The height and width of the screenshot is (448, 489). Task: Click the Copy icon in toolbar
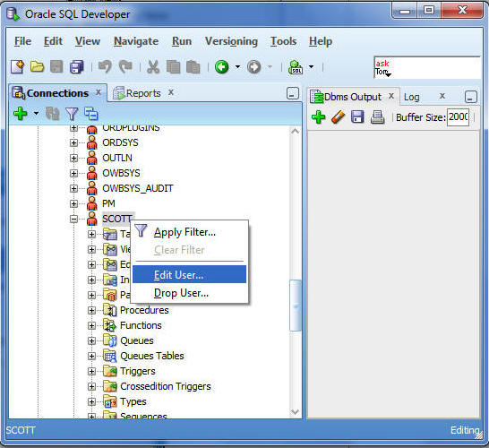point(173,67)
